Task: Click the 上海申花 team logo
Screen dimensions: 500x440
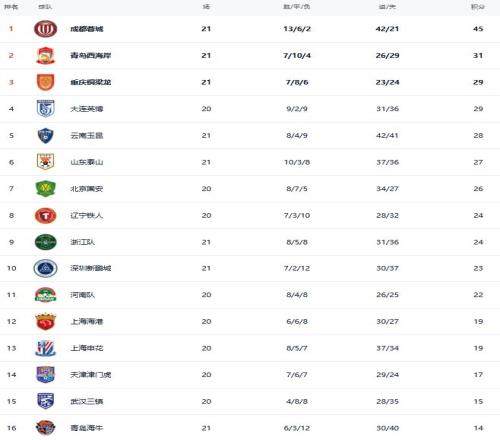Action: tap(45, 348)
